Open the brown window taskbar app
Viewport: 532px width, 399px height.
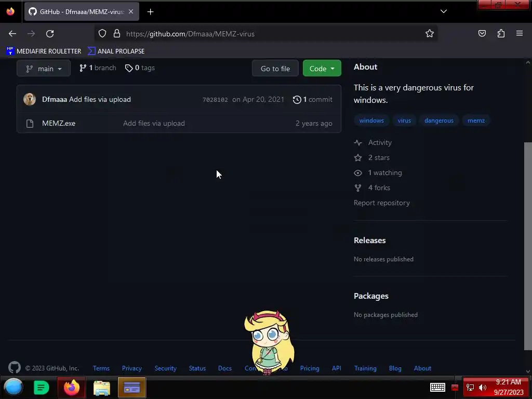tap(131, 387)
